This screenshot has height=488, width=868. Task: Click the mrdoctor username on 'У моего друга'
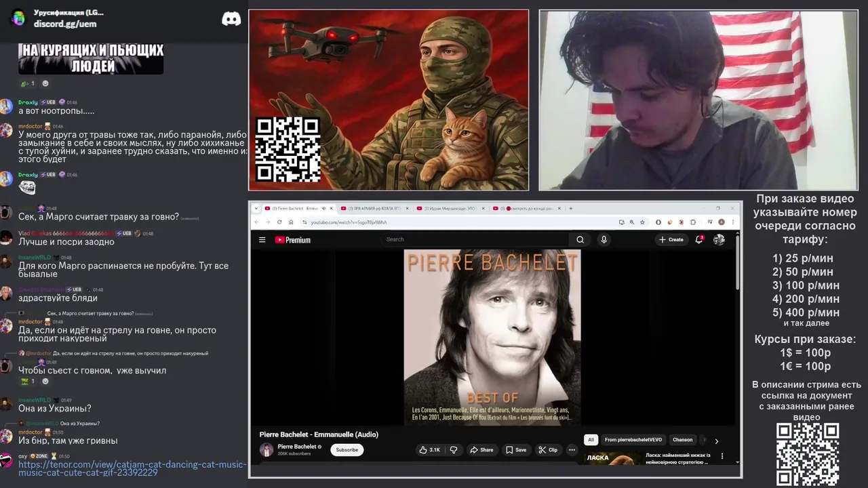pyautogui.click(x=30, y=126)
